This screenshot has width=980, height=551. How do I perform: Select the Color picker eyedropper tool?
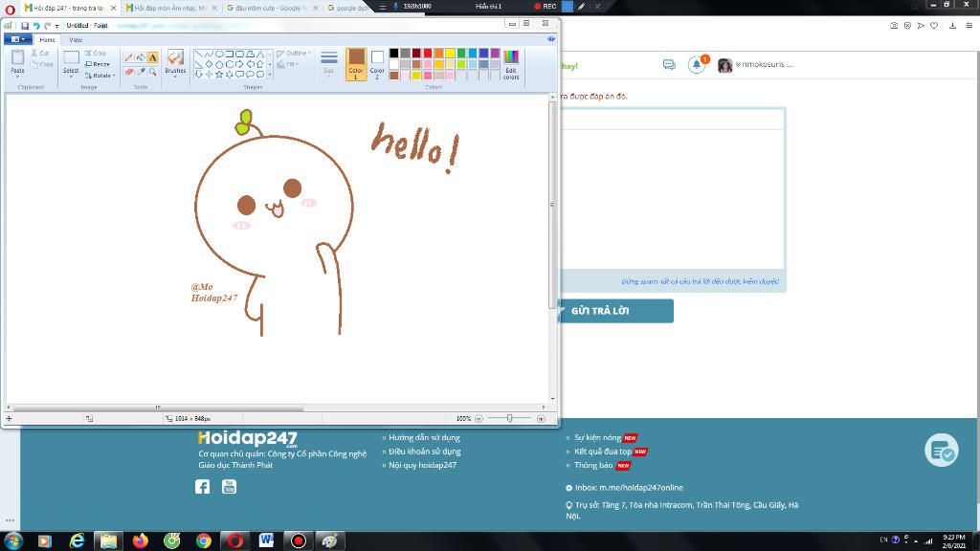(141, 72)
